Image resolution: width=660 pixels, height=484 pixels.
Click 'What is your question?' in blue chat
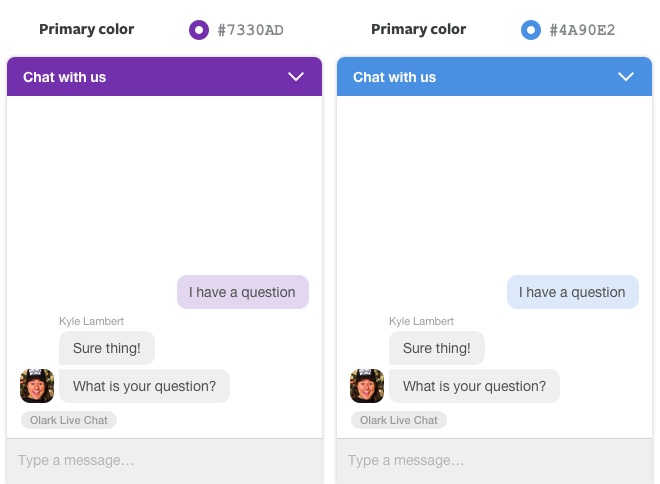(474, 386)
